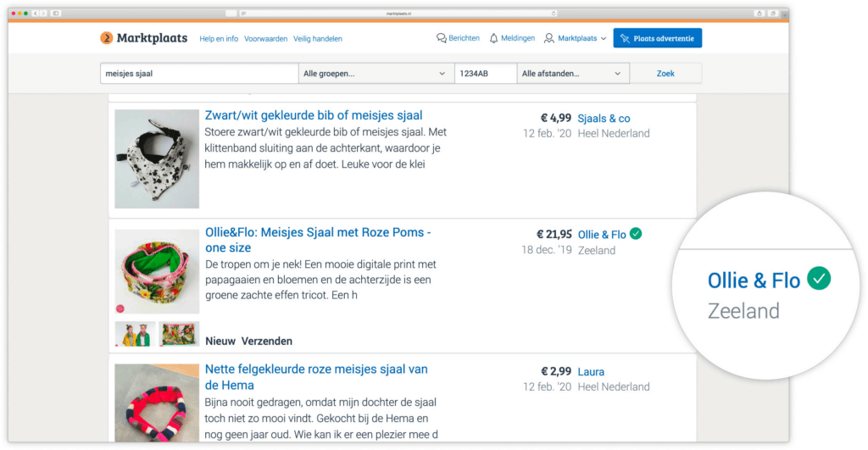Open Help en info menu item

pos(219,39)
